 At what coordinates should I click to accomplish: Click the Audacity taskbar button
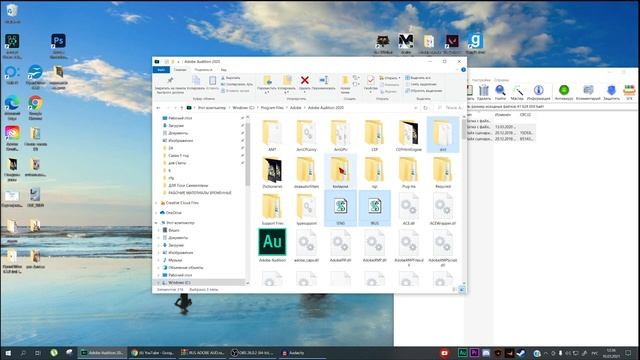302,353
